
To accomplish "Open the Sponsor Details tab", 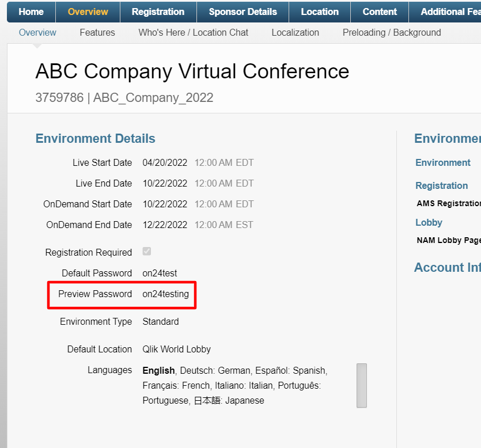I will (243, 12).
